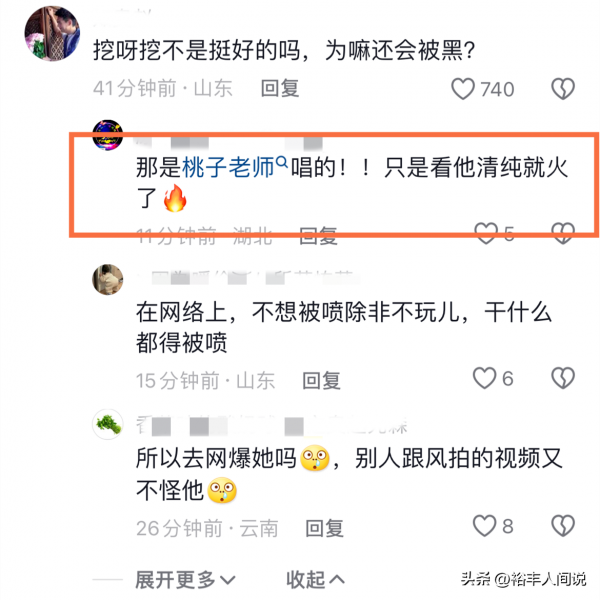Image resolution: width=600 pixels, height=600 pixels.
Task: Dislike the reply about 不想被喷
Action: [563, 378]
